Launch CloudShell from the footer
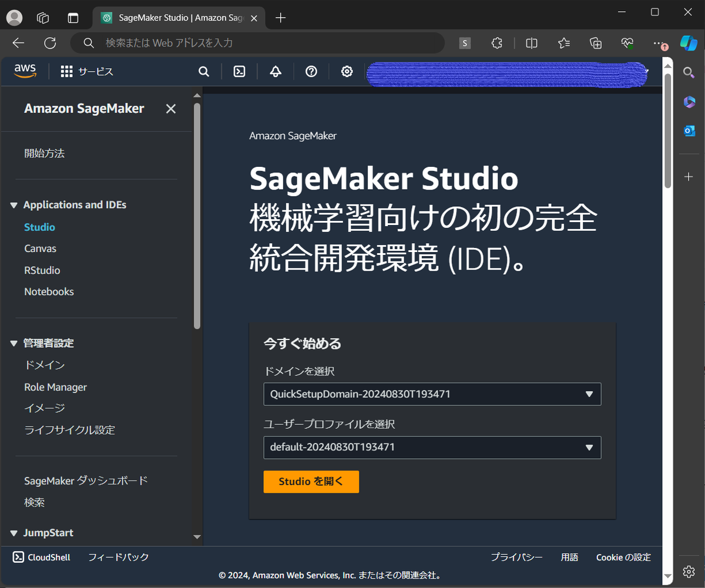 [42, 557]
